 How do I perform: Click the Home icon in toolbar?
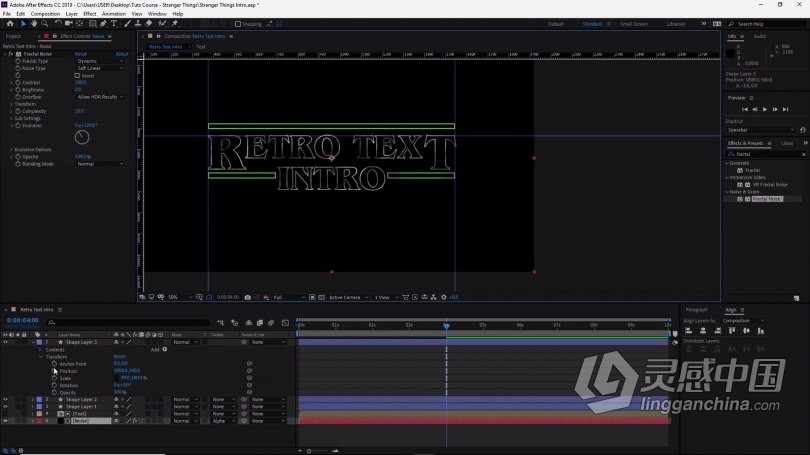(9, 23)
